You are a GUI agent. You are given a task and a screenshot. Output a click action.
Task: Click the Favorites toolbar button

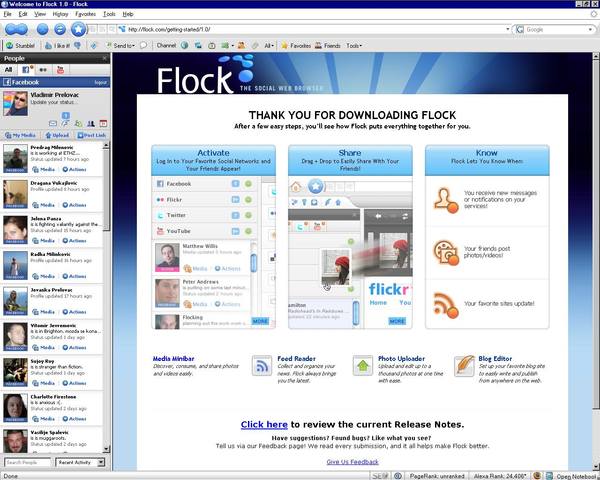click(296, 46)
